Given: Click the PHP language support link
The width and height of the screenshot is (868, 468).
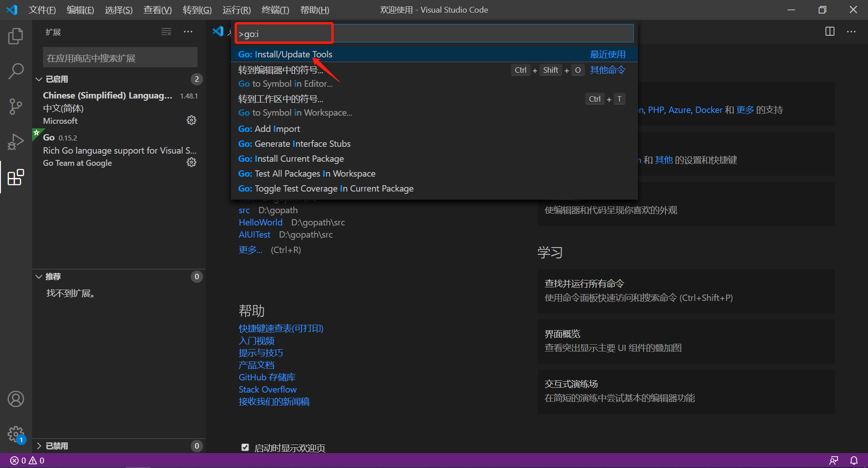Looking at the screenshot, I should point(656,110).
